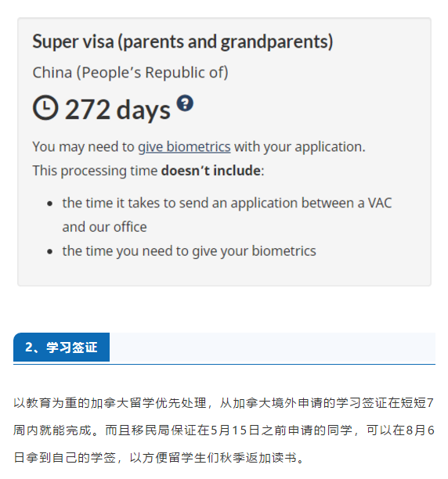Click the bullet about sending application between a VAC

[x=227, y=214]
